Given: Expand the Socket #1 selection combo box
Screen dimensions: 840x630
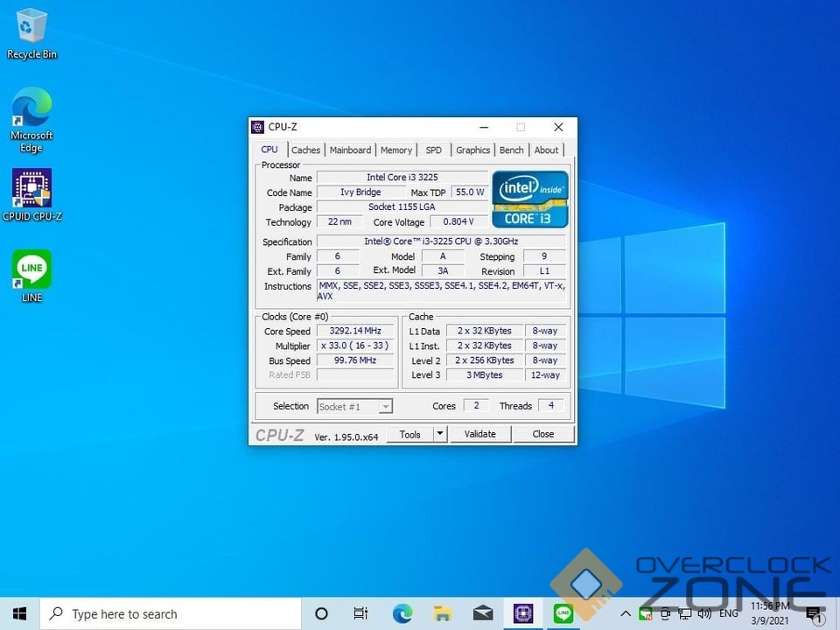Looking at the screenshot, I should click(x=385, y=406).
